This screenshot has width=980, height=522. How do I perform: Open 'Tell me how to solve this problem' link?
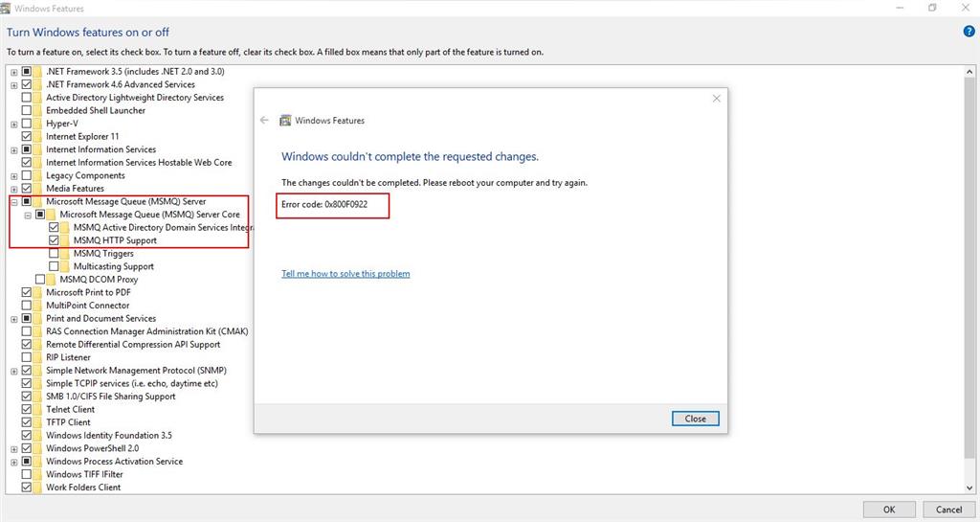[345, 273]
